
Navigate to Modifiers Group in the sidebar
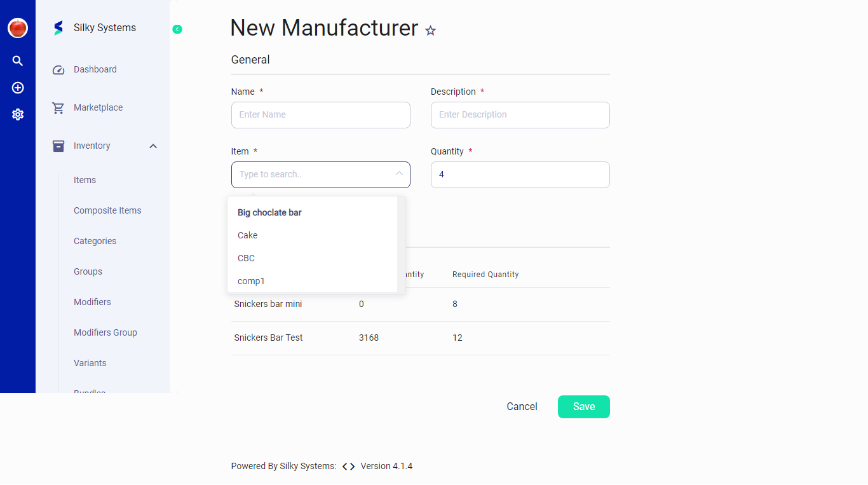pos(105,332)
